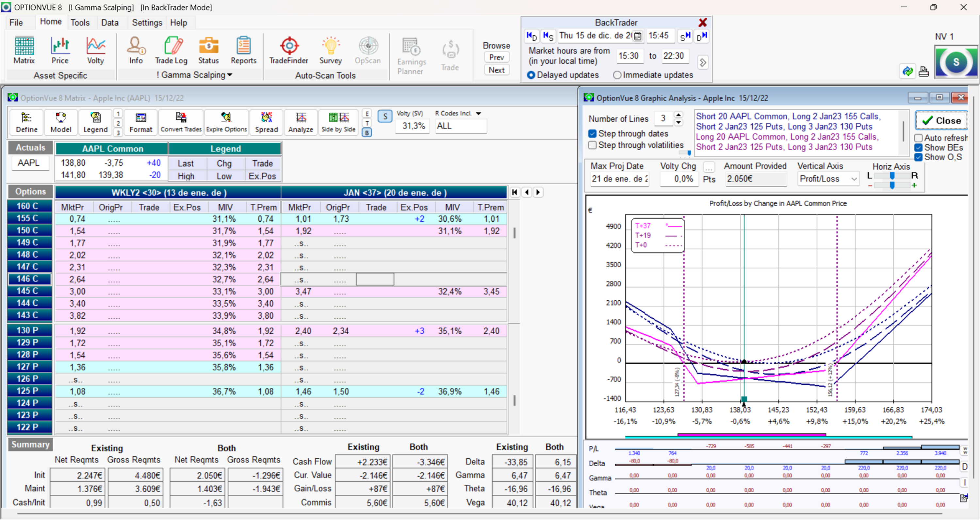Viewport: 980px width, 520px height.
Task: Click the Close button in Graphic Analysis
Action: (941, 120)
